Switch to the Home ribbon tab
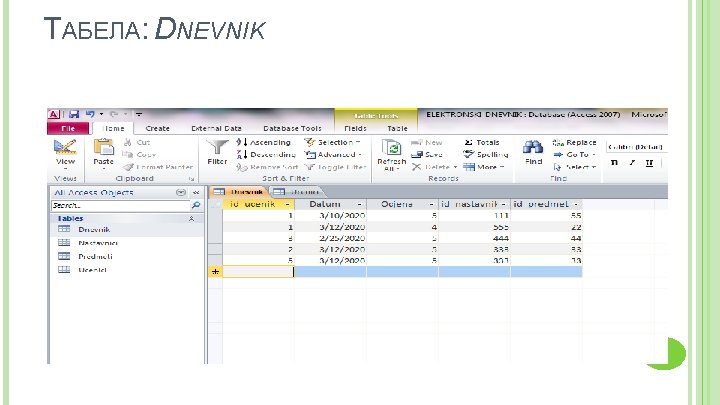 (x=113, y=128)
